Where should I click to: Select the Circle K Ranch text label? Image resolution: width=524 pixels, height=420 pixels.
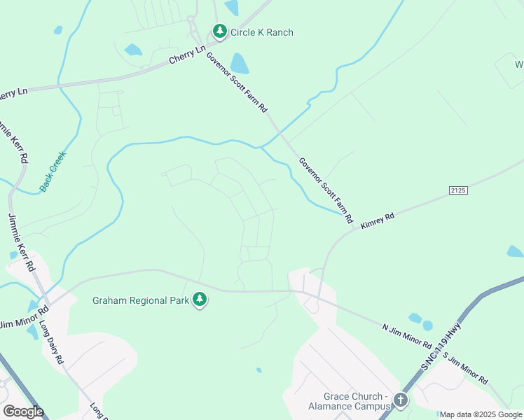(262, 32)
